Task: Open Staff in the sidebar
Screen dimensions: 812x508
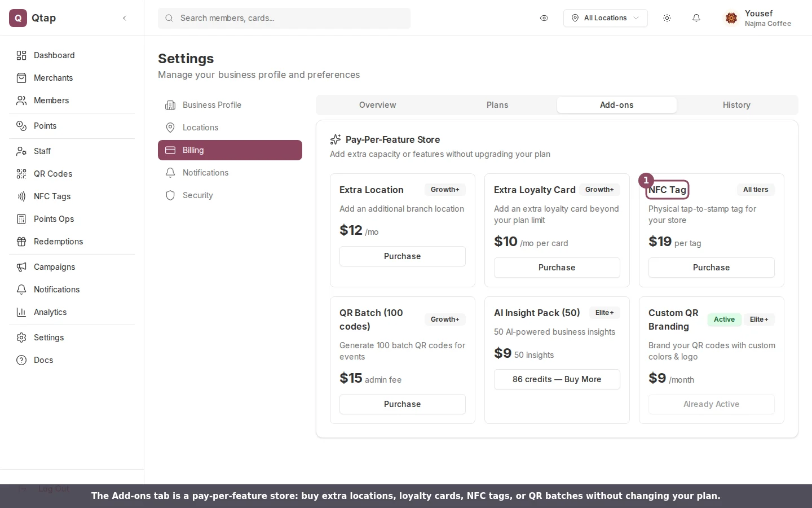Action: [x=72, y=151]
